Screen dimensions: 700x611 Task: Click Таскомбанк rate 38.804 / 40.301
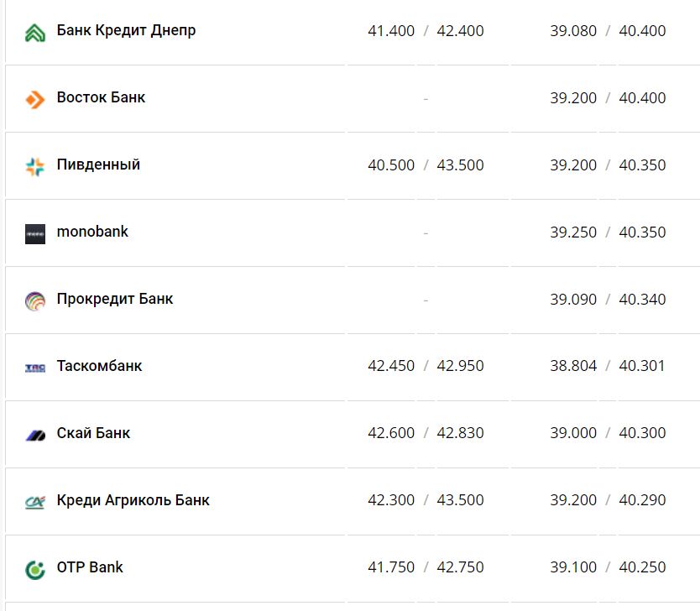pos(608,366)
